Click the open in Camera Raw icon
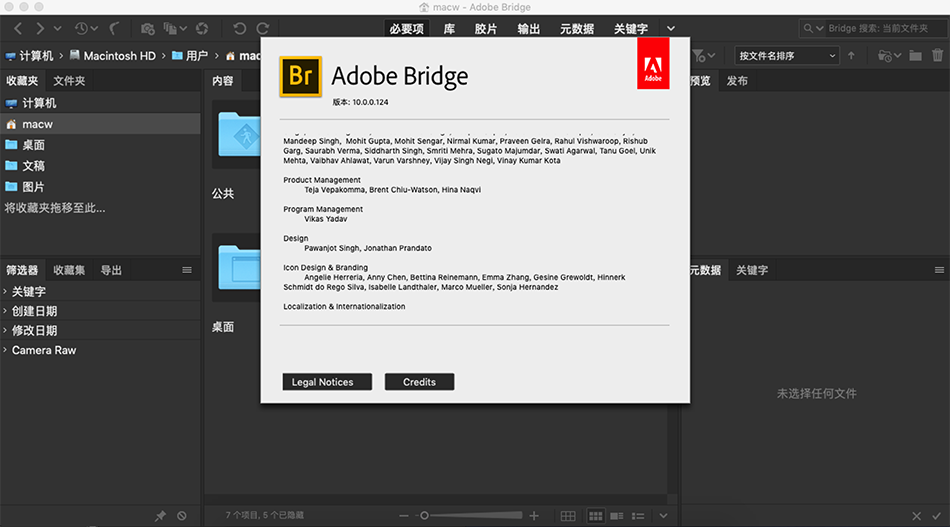950x527 pixels. coord(202,28)
